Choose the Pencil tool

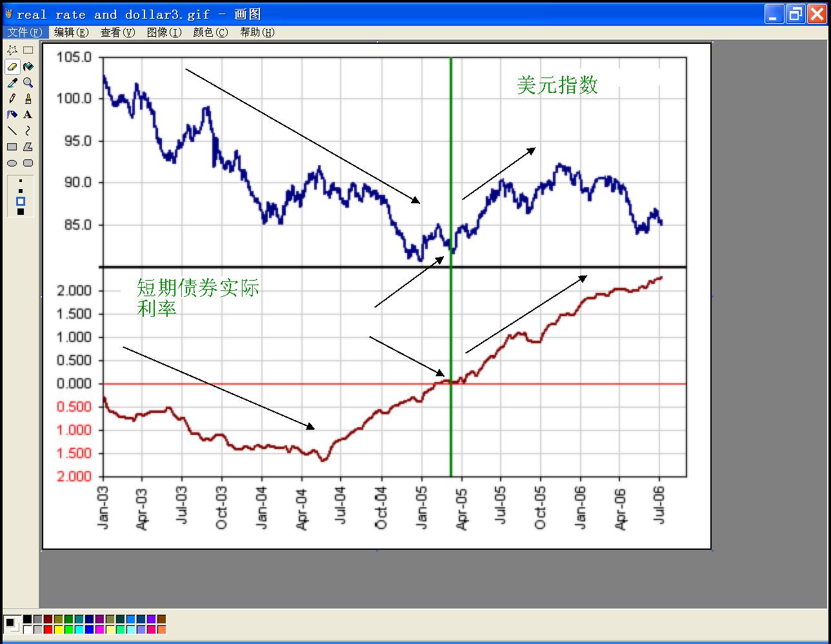(12, 98)
